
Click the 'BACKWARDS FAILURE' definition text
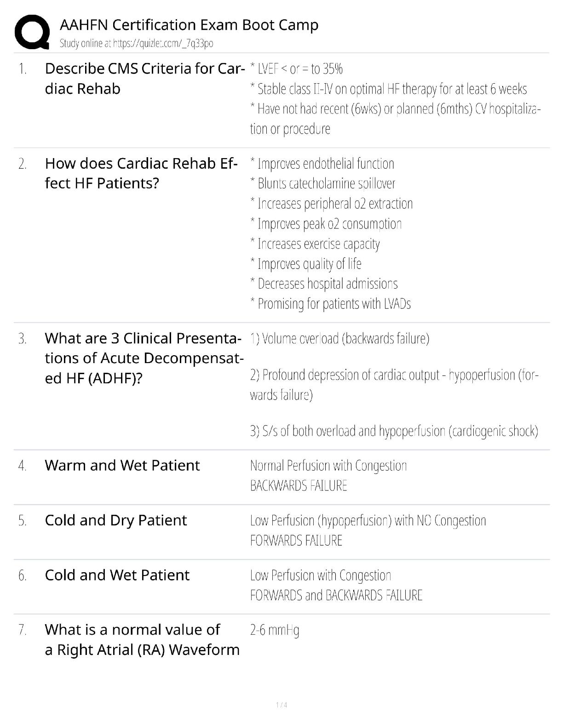tap(299, 486)
